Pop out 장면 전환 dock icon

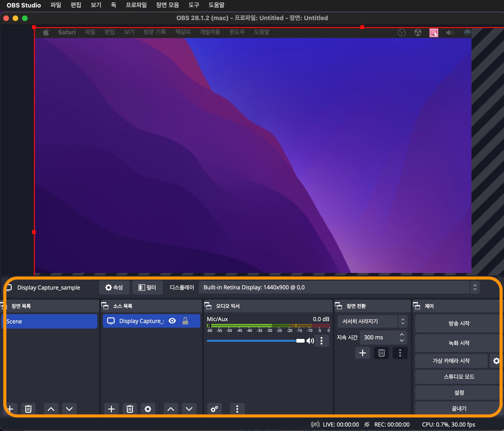pyautogui.click(x=338, y=306)
